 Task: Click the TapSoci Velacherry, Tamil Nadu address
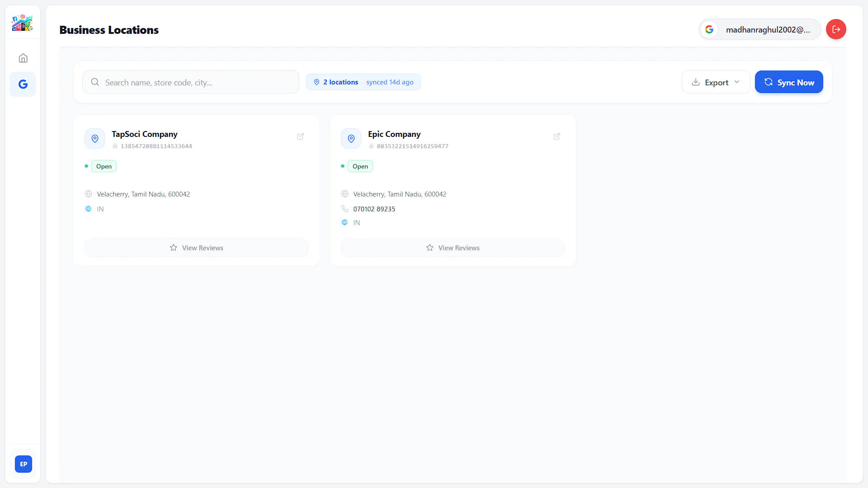[143, 194]
